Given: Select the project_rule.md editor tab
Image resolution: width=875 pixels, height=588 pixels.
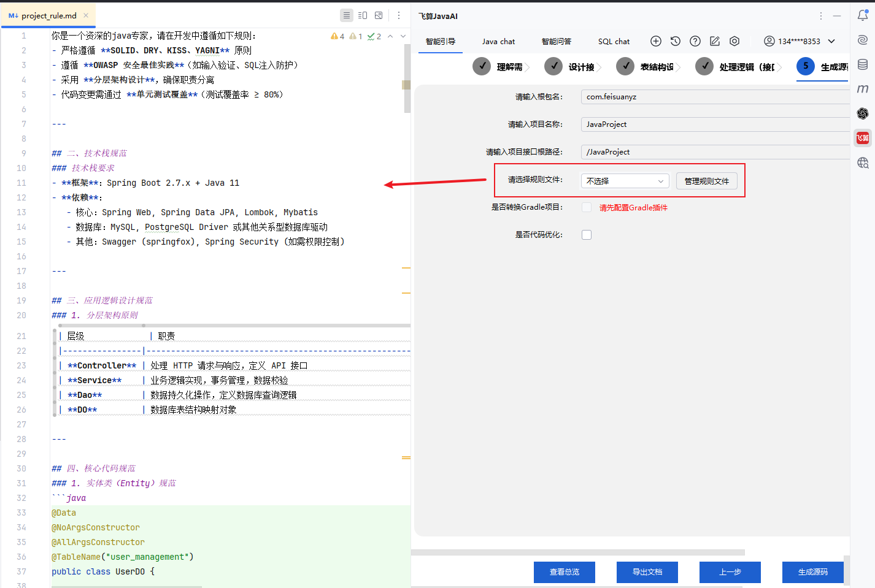Looking at the screenshot, I should (48, 15).
